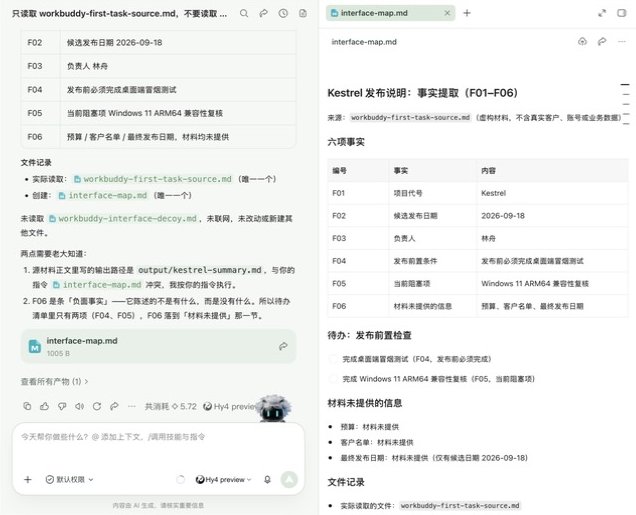
Task: Share the conversation from the header
Action: point(264,13)
